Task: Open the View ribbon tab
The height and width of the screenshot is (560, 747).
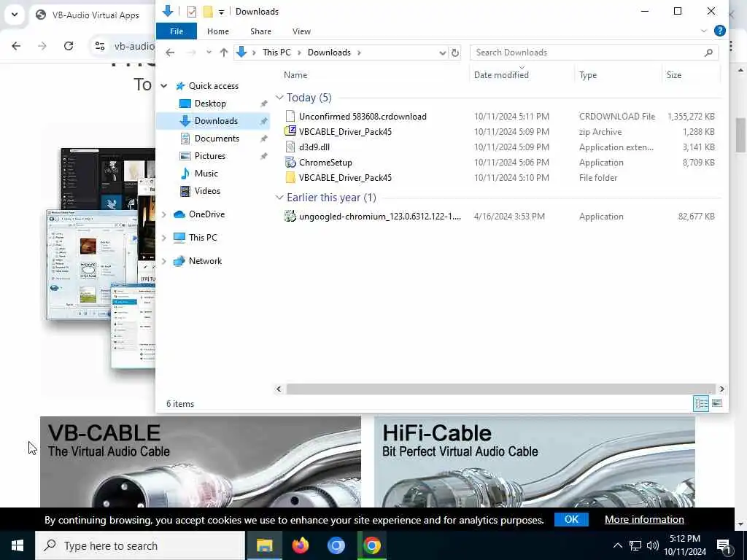Action: point(301,31)
